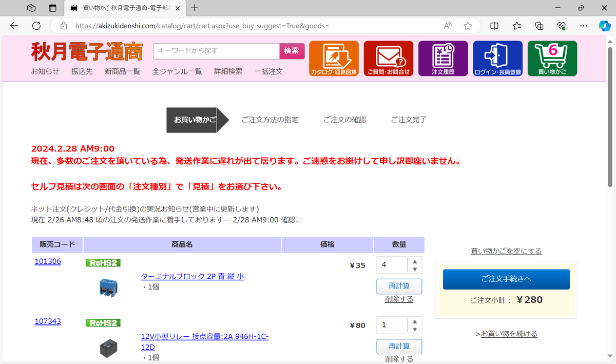Click the ¥80 price cell
Image resolution: width=616 pixels, height=364 pixels.
357,325
